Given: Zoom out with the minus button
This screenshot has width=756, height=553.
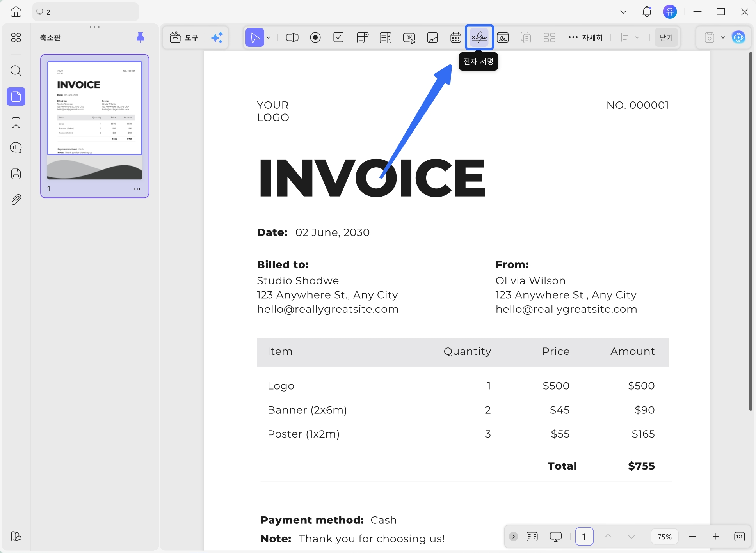Looking at the screenshot, I should [x=692, y=537].
